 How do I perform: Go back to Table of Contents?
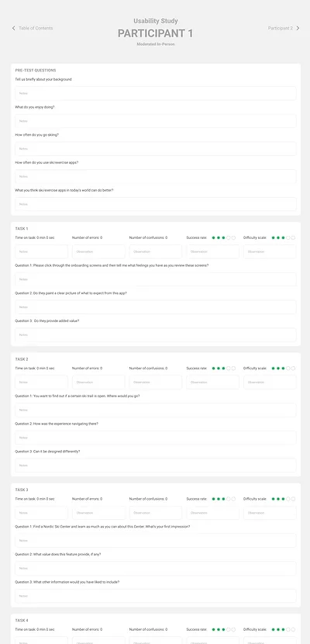36,29
